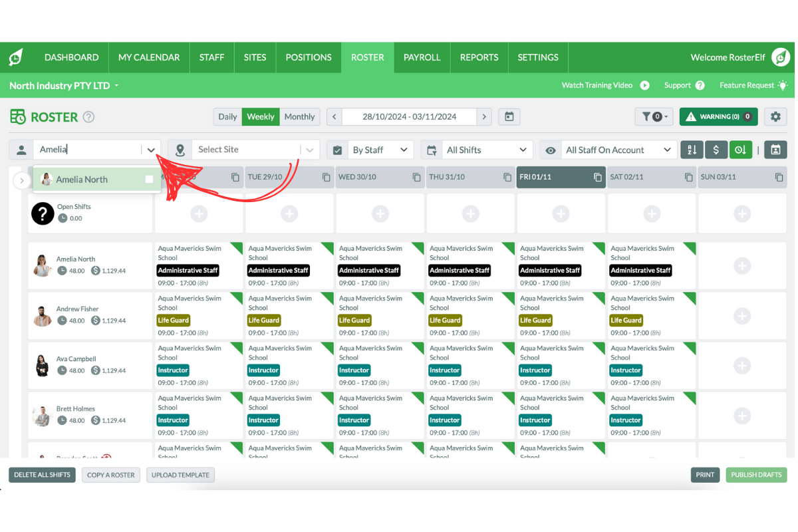Open the By Staff grouping dropdown
798x532 pixels.
pos(380,150)
